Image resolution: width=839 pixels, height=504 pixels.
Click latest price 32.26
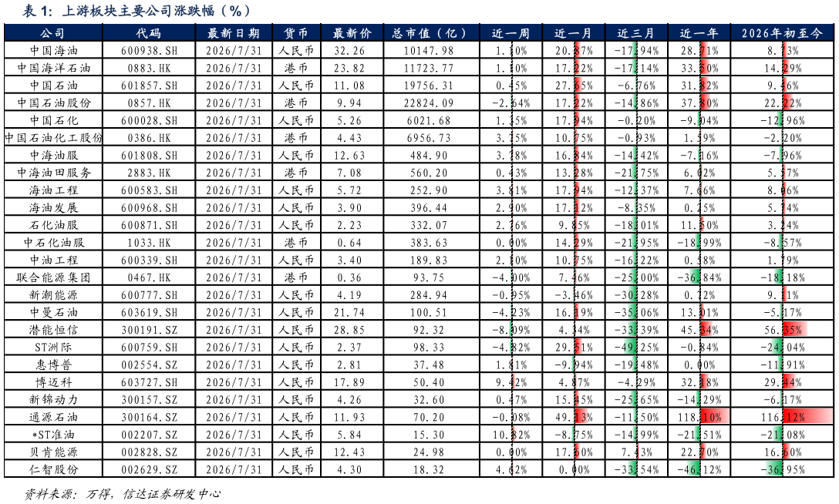349,51
